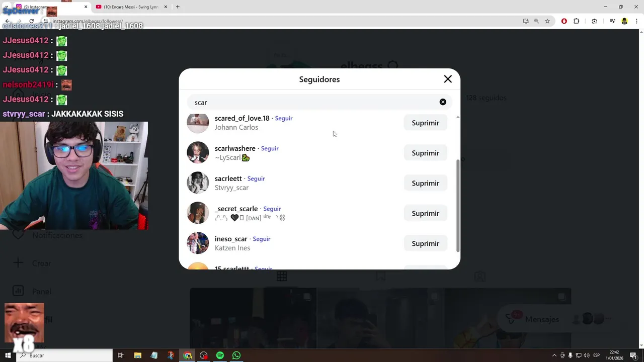Viewport: 644px width, 362px height.
Task: Follow ineso_scar via Seguir link
Action: (x=262, y=239)
